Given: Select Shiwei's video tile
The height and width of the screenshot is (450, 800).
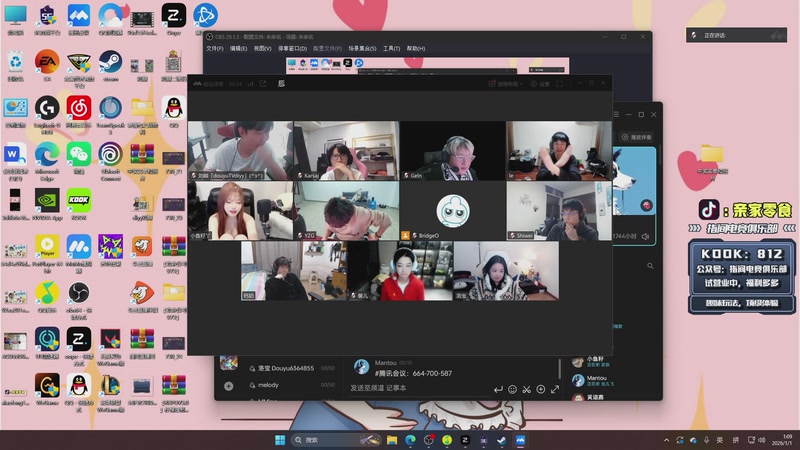Looking at the screenshot, I should [559, 211].
